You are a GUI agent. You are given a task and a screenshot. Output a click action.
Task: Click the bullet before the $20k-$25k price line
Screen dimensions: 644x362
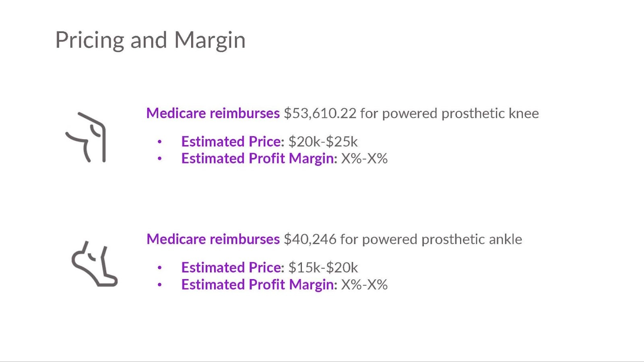click(160, 142)
